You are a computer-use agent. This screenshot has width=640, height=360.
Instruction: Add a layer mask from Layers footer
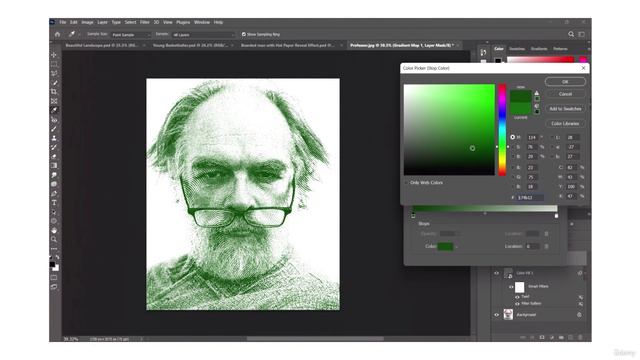click(x=542, y=338)
